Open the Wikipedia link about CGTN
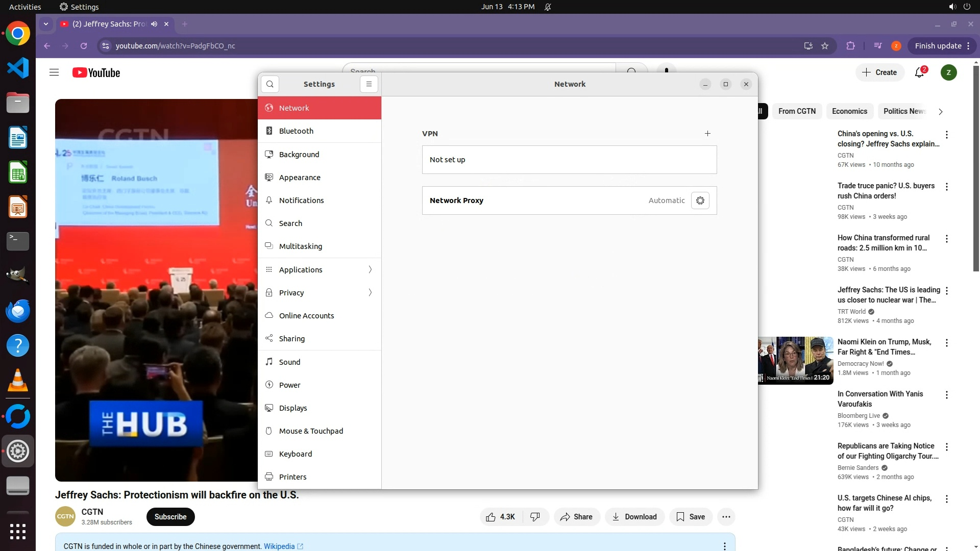 pos(279,546)
